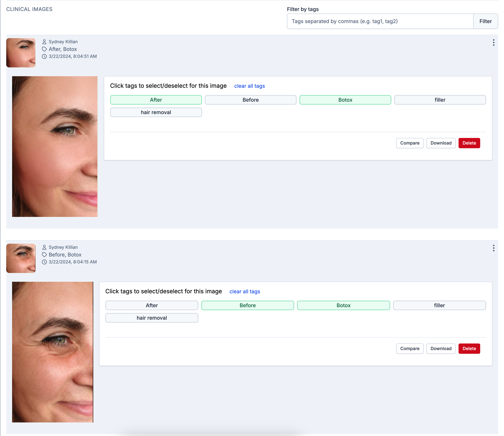Click clear all tags on second image
The image size is (504, 436).
245,291
